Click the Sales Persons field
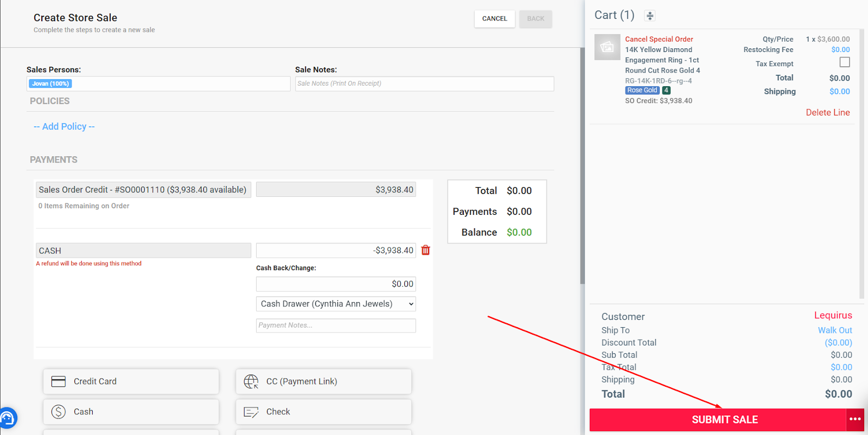The width and height of the screenshot is (868, 435). [158, 84]
